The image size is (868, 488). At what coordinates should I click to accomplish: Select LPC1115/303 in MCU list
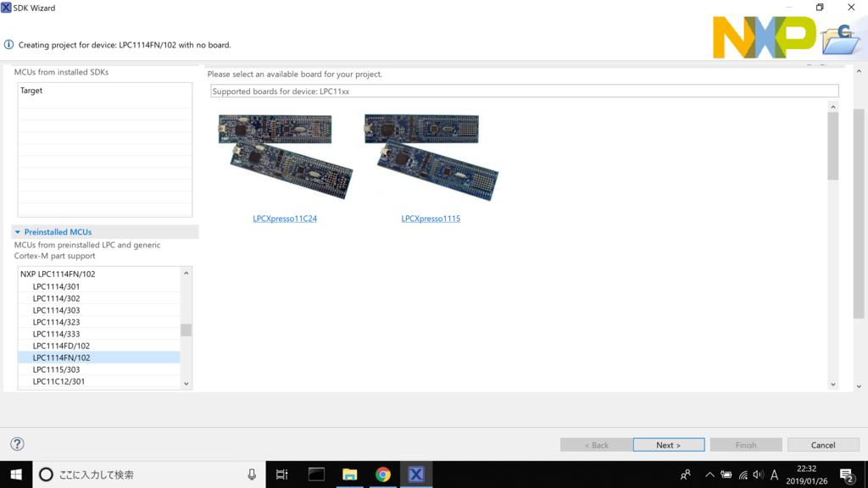[x=56, y=369]
